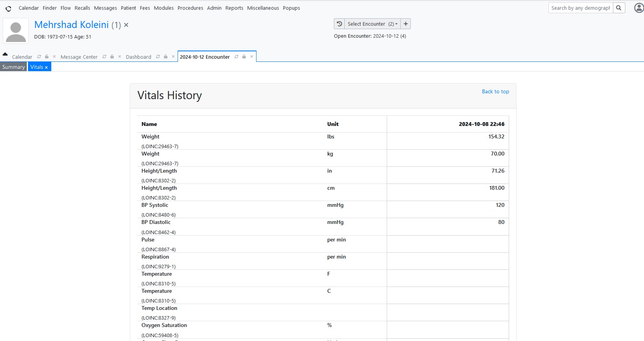Focus the demographics search field
Viewport: 644px width, 341px height.
(581, 8)
